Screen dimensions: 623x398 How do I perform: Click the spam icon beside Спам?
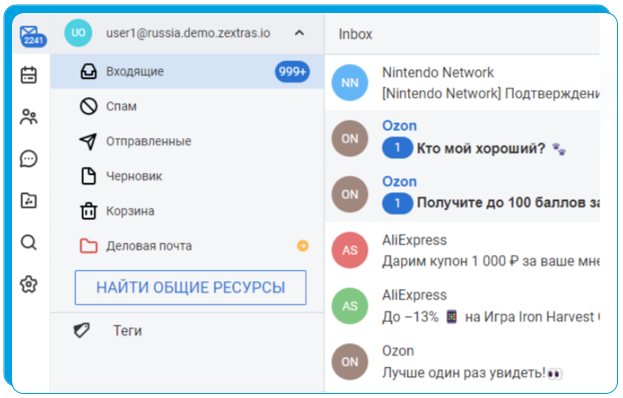click(x=89, y=106)
